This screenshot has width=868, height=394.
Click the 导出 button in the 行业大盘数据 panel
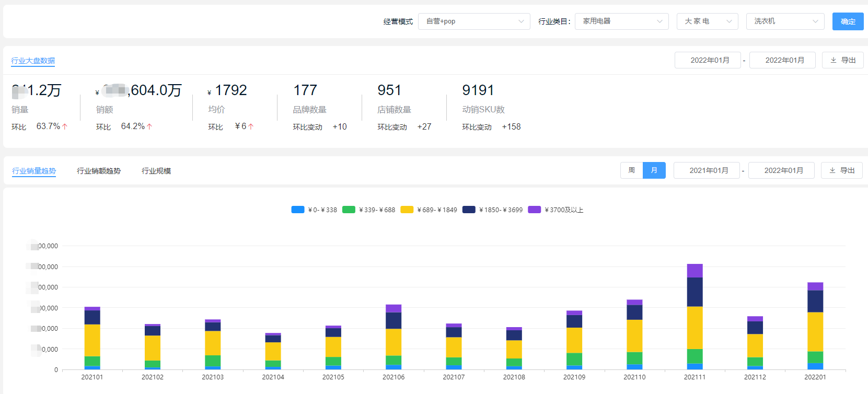tap(842, 60)
